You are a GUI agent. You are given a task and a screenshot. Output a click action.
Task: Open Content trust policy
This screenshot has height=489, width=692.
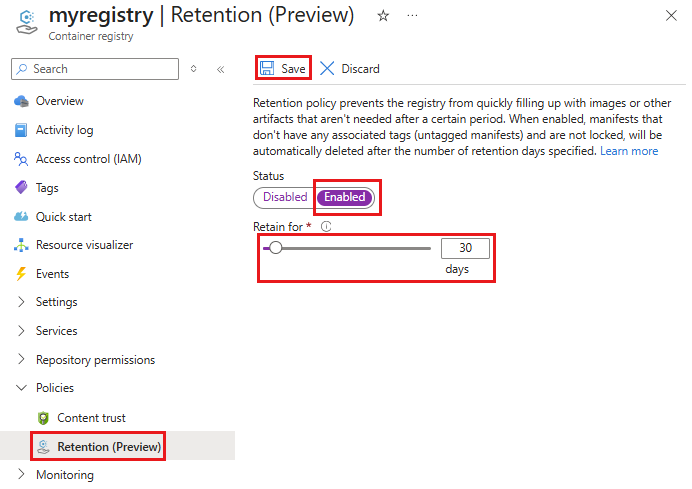[91, 418]
